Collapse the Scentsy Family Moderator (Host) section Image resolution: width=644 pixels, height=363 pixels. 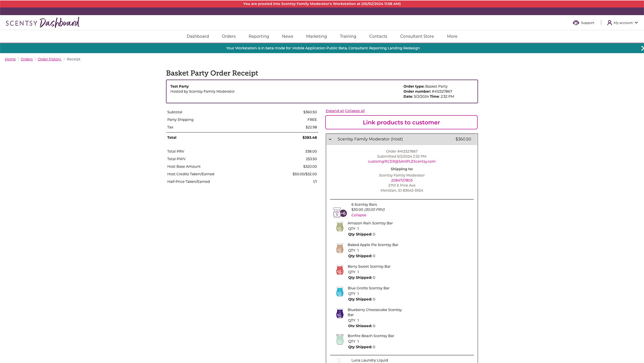pos(330,139)
